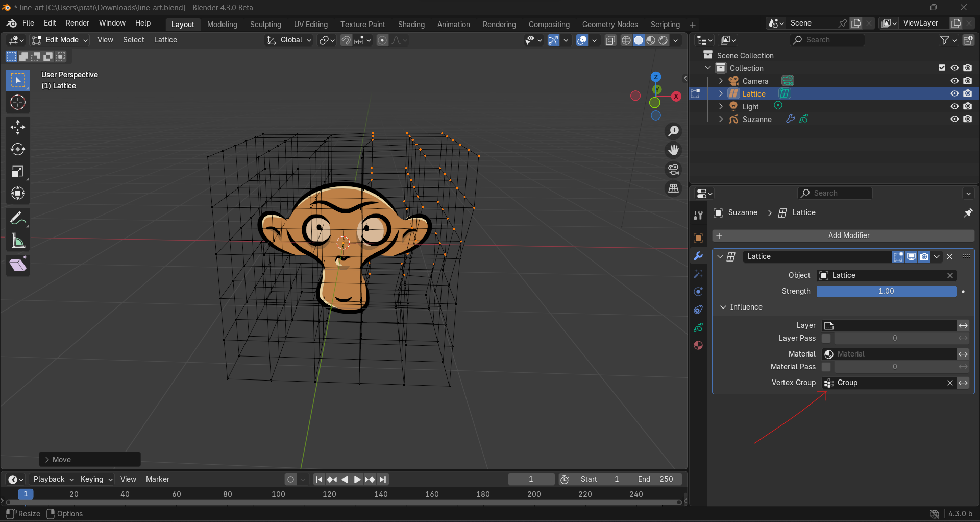Activate the Move tool
Viewport: 980px width, 522px height.
pyautogui.click(x=18, y=127)
